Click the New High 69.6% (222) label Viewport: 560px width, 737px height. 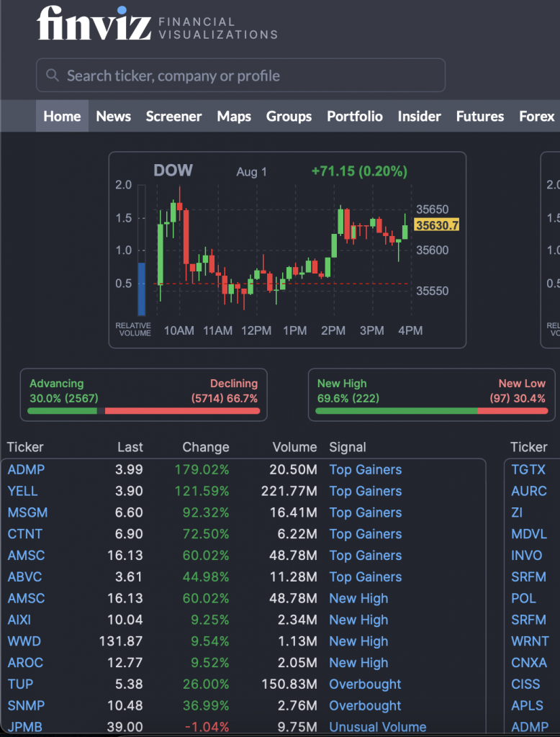click(348, 391)
